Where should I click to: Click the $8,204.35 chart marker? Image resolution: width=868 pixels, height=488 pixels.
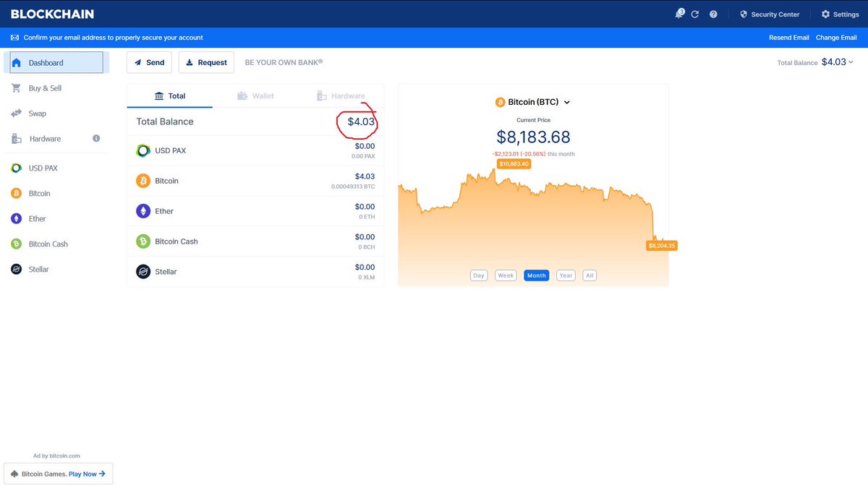tap(661, 246)
